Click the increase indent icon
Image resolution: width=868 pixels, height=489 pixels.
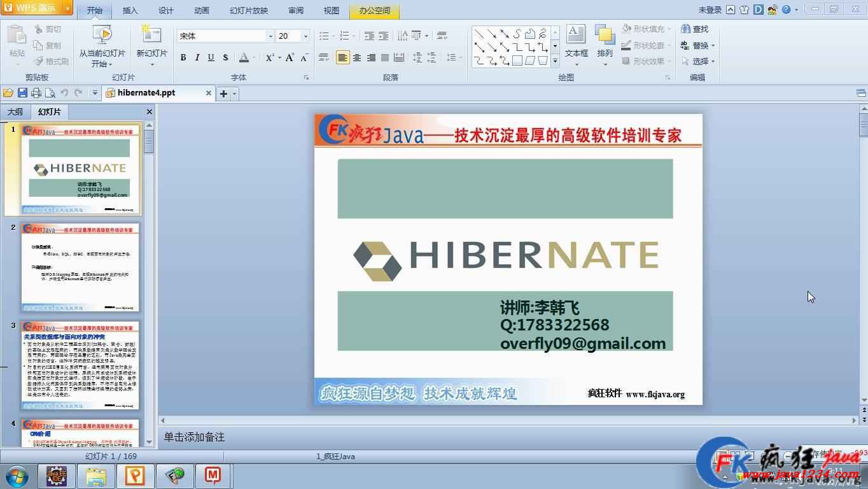pyautogui.click(x=384, y=36)
